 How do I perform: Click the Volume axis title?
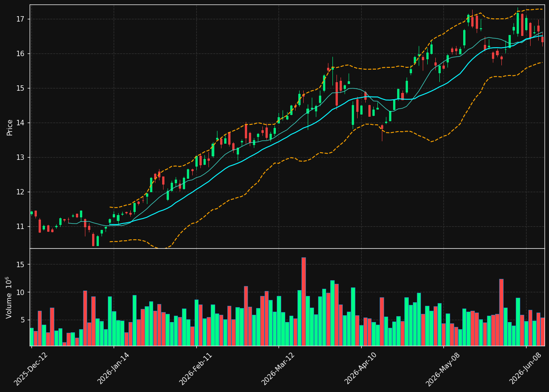(x=9, y=297)
